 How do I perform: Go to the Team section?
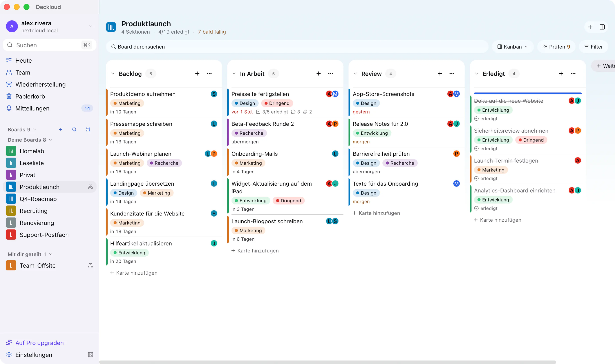point(49,72)
